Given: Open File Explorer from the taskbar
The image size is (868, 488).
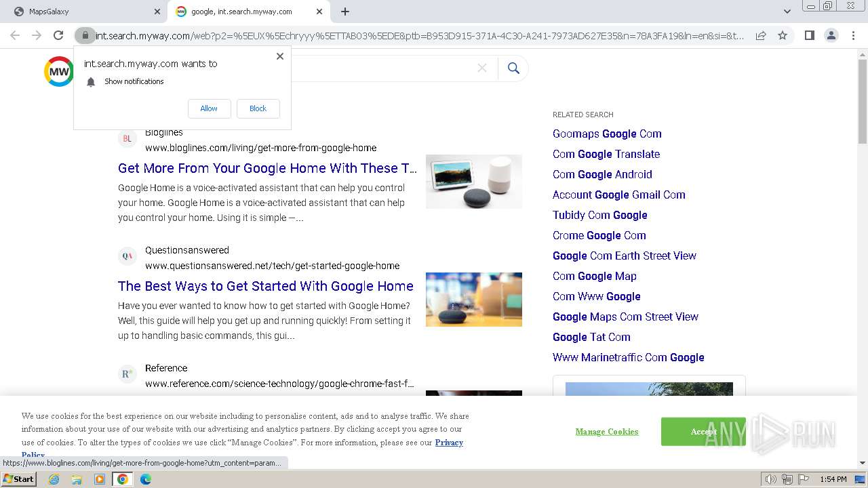Looking at the screenshot, I should [77, 479].
